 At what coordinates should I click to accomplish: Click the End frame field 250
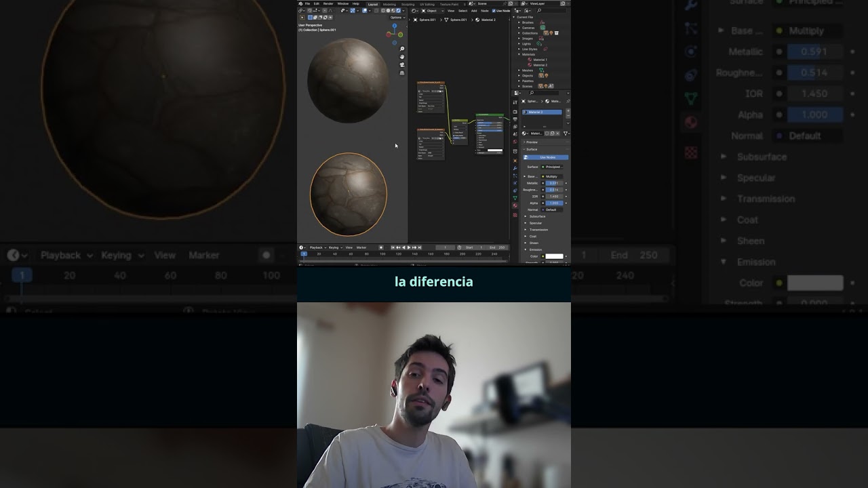click(x=498, y=247)
